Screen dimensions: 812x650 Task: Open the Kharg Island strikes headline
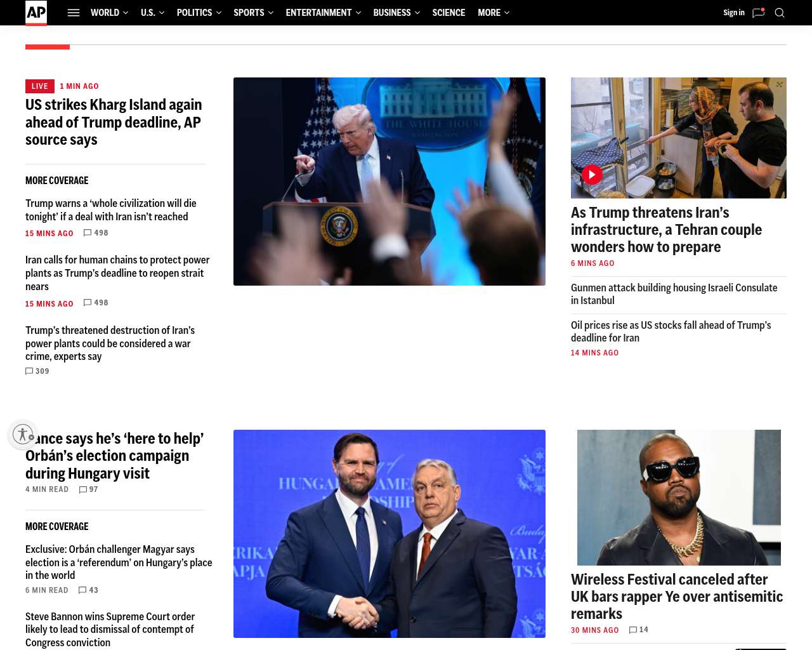114,122
